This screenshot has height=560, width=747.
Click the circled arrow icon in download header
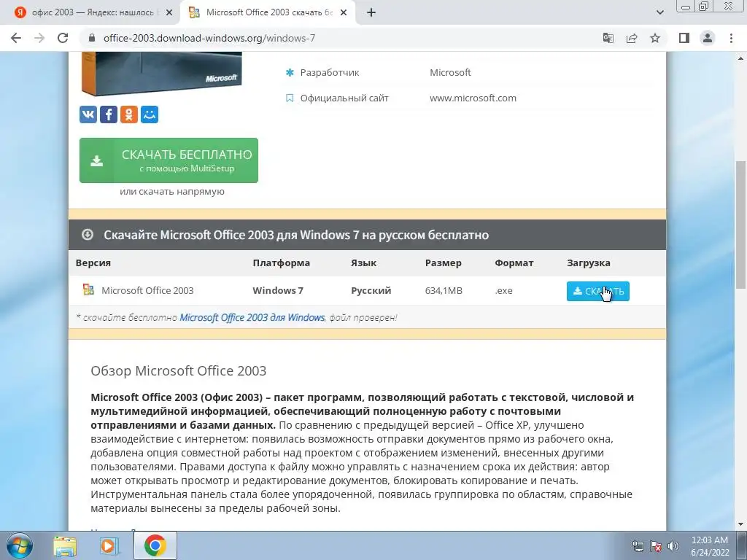[x=88, y=234]
